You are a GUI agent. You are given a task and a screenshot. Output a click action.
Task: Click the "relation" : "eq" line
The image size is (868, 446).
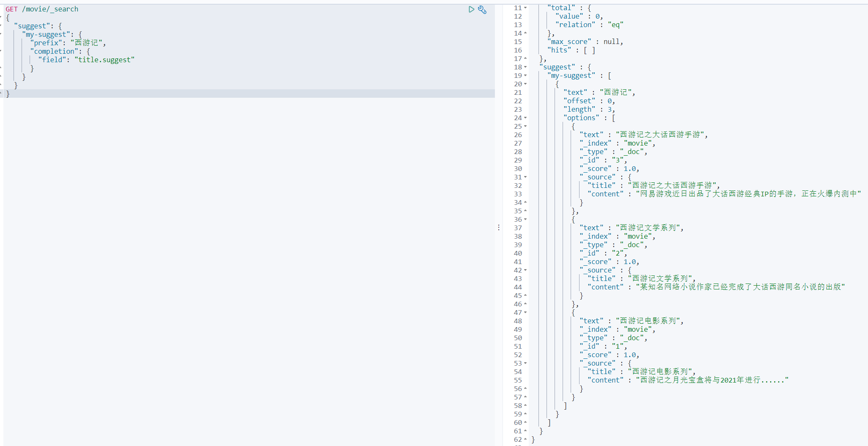589,25
